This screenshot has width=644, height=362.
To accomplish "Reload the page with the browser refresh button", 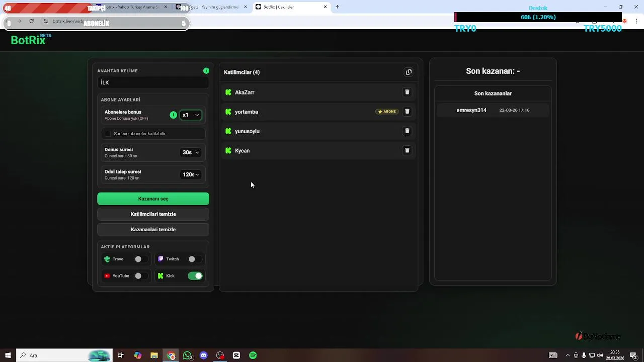I will point(31,21).
